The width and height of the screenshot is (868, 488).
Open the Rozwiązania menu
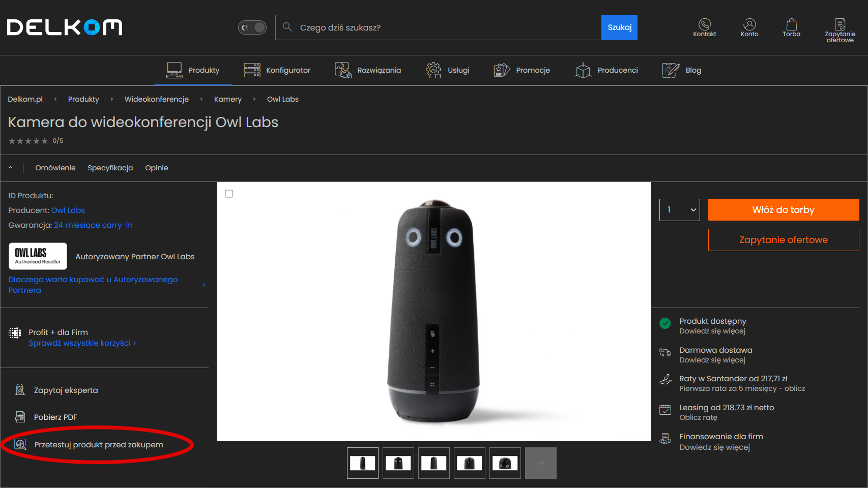coord(368,70)
